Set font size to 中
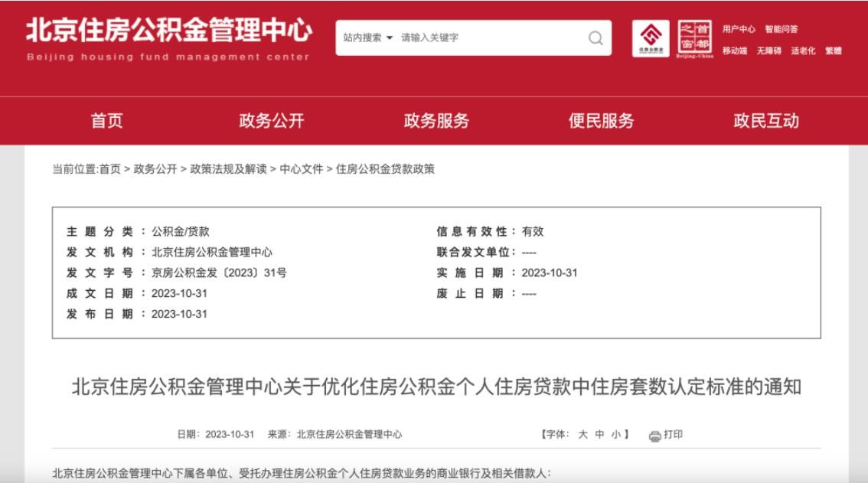 (599, 434)
